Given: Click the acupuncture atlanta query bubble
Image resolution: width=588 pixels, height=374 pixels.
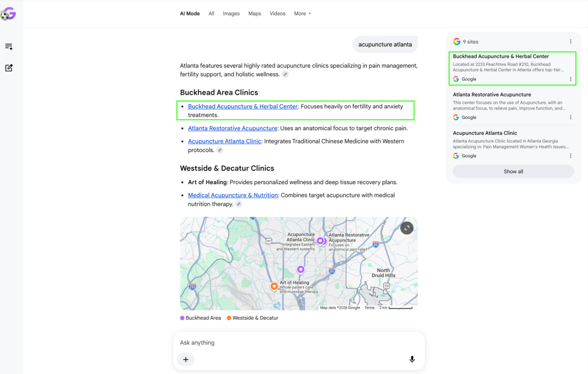Looking at the screenshot, I should pos(385,44).
